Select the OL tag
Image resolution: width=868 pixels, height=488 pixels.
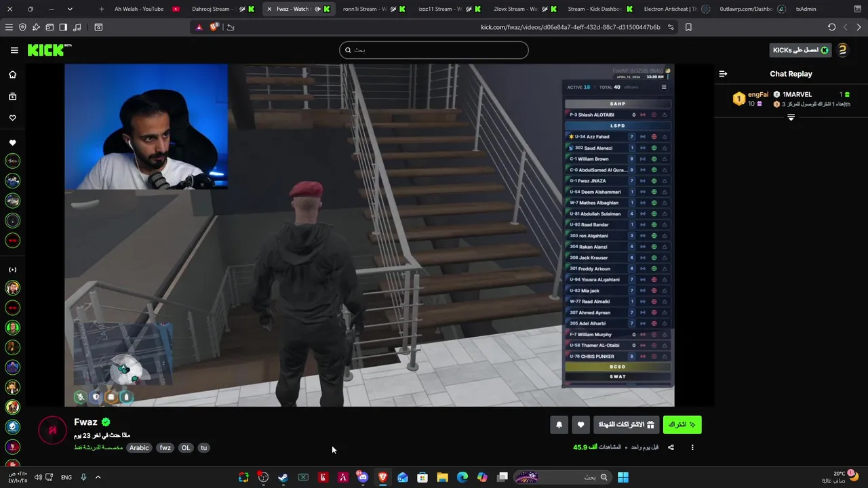point(186,448)
